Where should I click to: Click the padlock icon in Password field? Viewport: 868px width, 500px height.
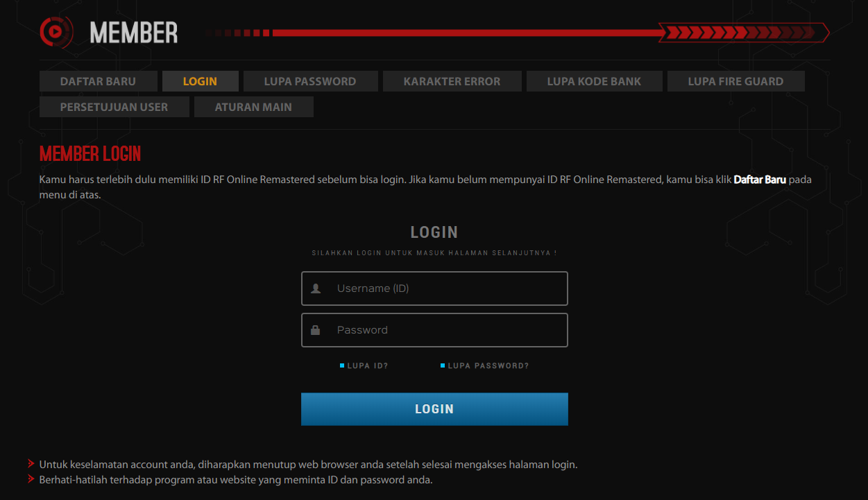tap(316, 329)
